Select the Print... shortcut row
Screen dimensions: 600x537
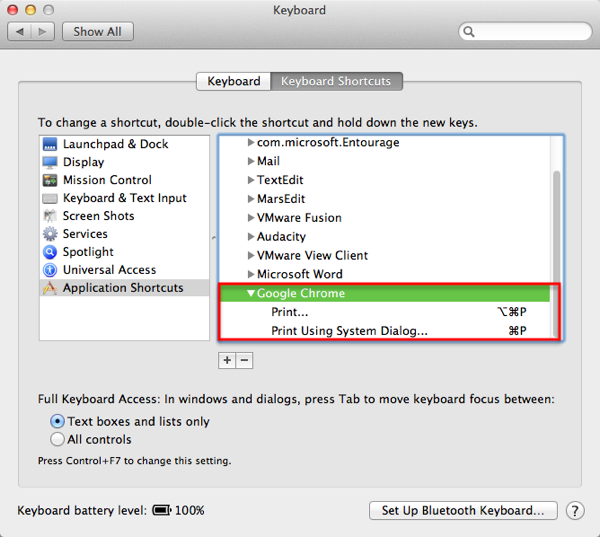tap(385, 312)
